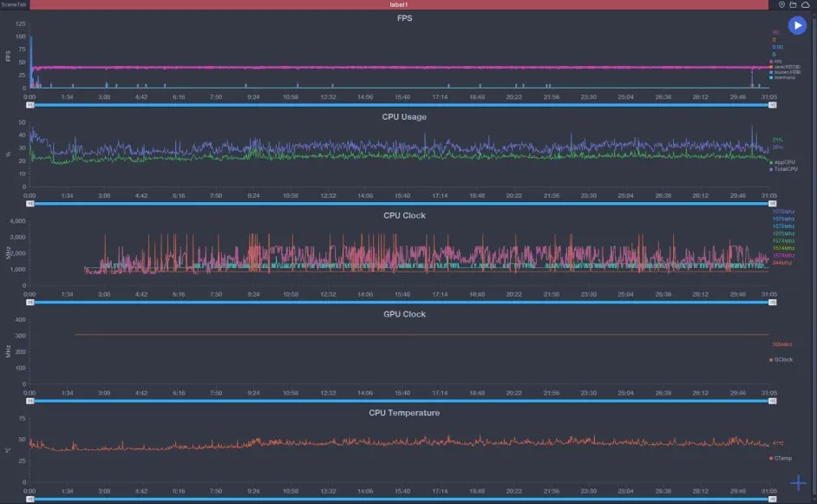Screen dimensions: 817x504
Task: Toggle the Jank series in FPS legend
Action: (x=785, y=67)
